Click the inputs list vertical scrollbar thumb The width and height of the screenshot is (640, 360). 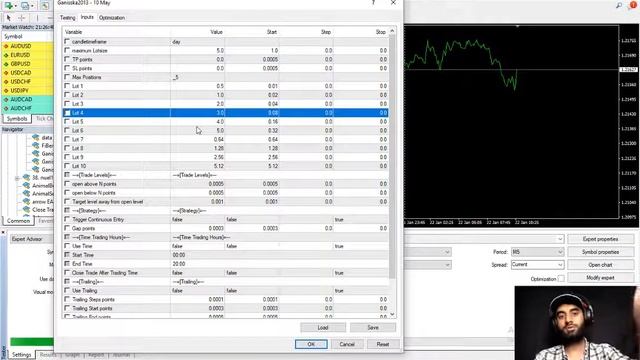pos(392,156)
